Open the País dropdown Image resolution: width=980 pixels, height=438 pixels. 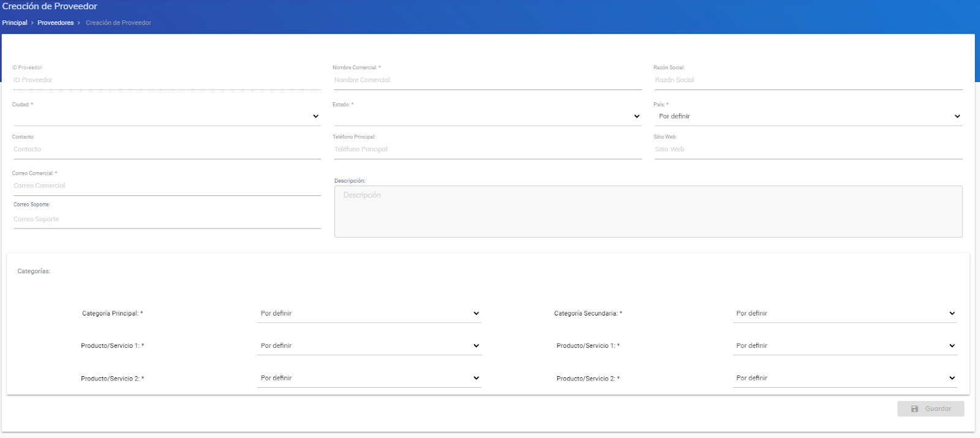coord(808,116)
